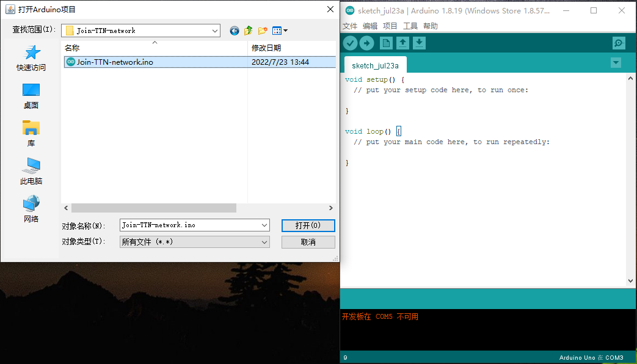Screen dimensions: 637x364
Task: Click the Java icon in dialog title bar
Action: point(10,9)
